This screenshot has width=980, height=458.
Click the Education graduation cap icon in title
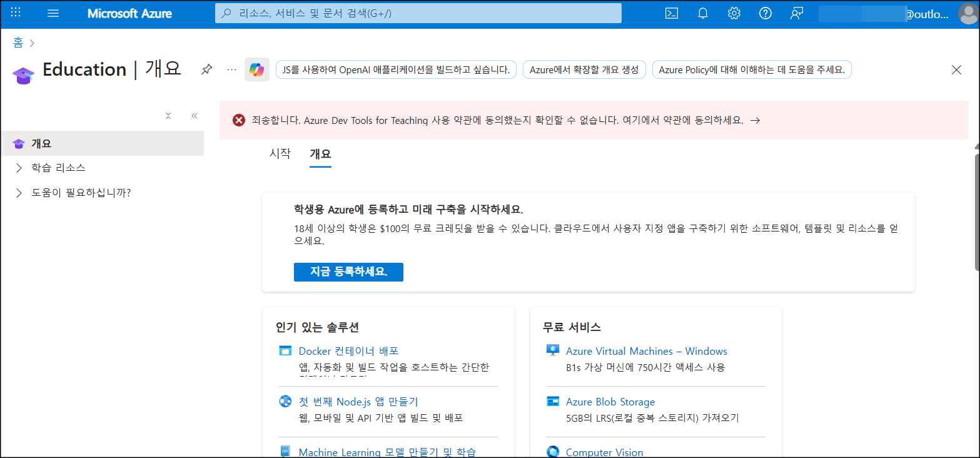click(x=23, y=75)
